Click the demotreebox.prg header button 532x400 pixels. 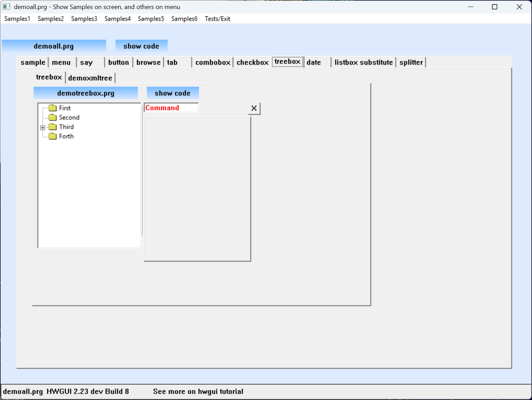pyautogui.click(x=86, y=93)
